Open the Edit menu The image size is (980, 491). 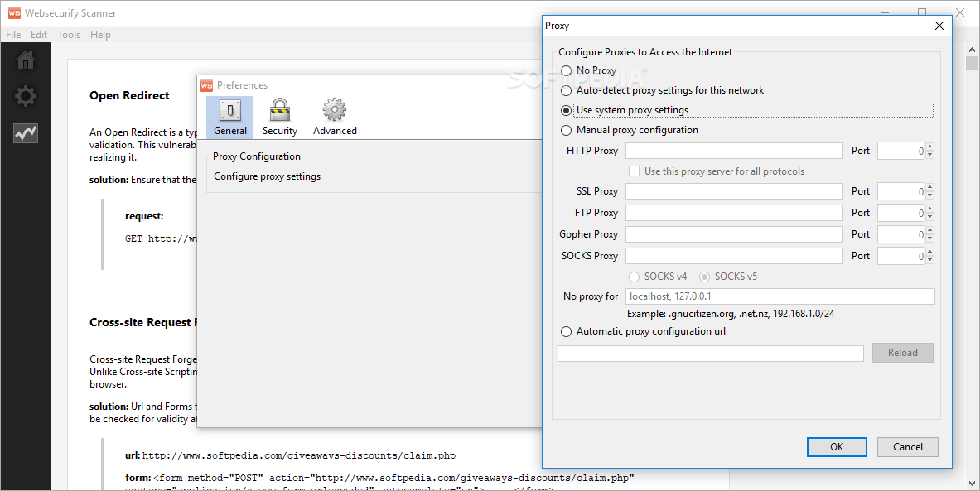[x=39, y=35]
